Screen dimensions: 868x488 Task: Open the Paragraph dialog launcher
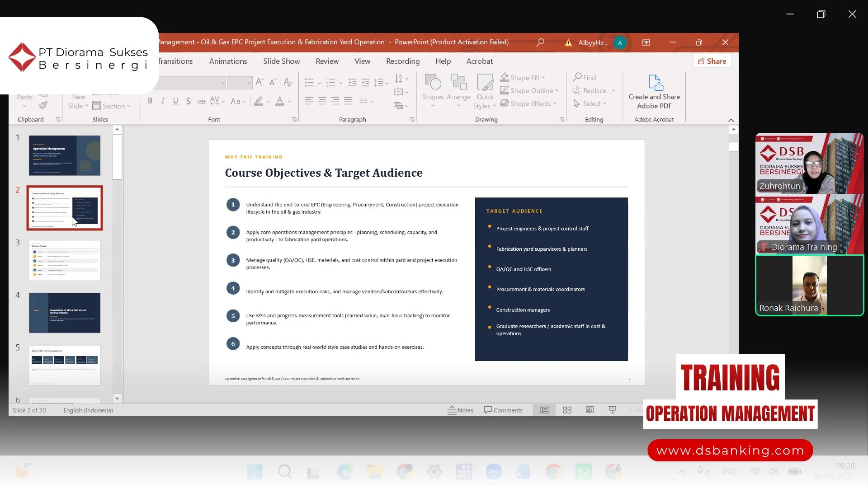[x=412, y=119]
